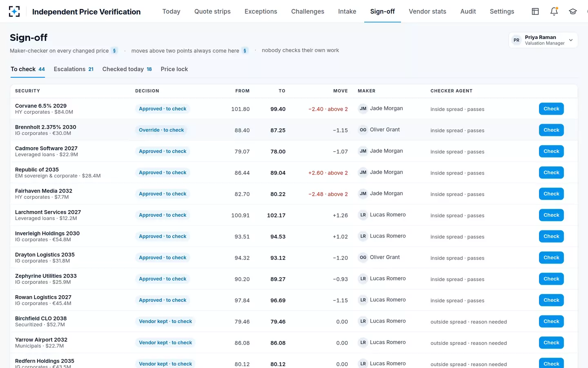Click Check for Birchfield CLO 2038
Image resolution: width=588 pixels, height=368 pixels.
[x=551, y=321]
